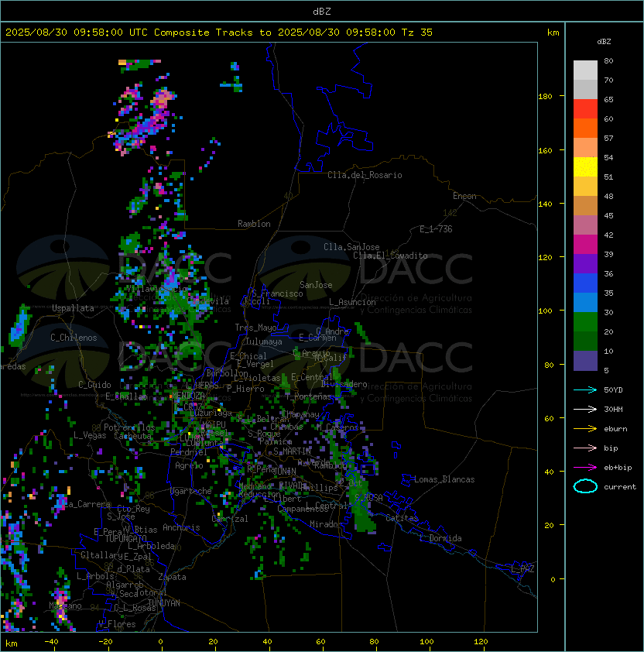The width and height of the screenshot is (644, 652).
Task: Click the 'Tz 35' value in header
Action: click(x=417, y=33)
